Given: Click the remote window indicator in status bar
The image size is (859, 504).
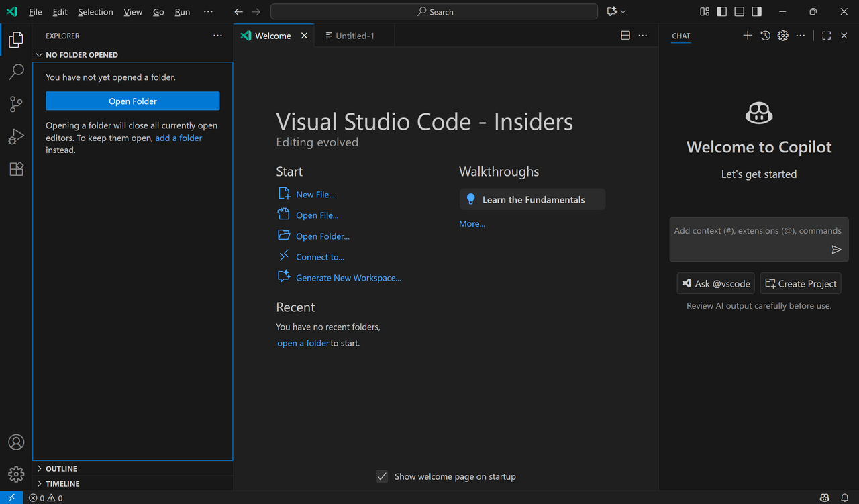Looking at the screenshot, I should 11,498.
